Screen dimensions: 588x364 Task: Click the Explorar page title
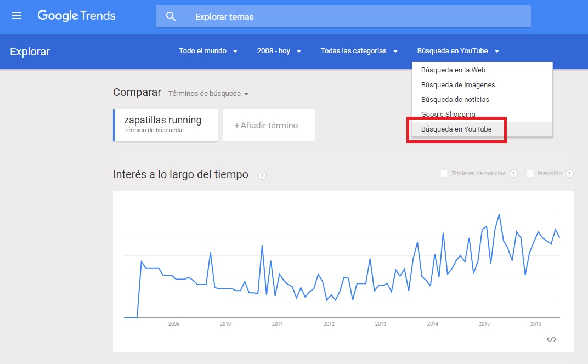[30, 52]
